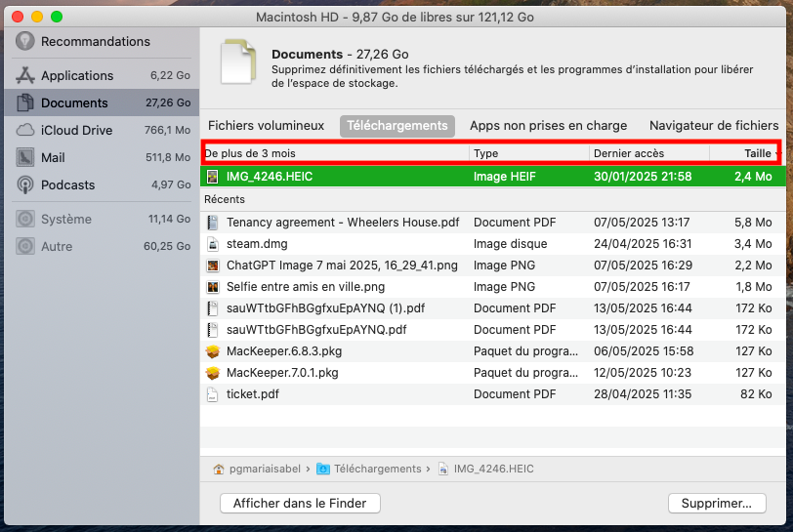Click the ChatGPT Image PNG thumbnail icon
The image size is (793, 532).
click(x=213, y=266)
